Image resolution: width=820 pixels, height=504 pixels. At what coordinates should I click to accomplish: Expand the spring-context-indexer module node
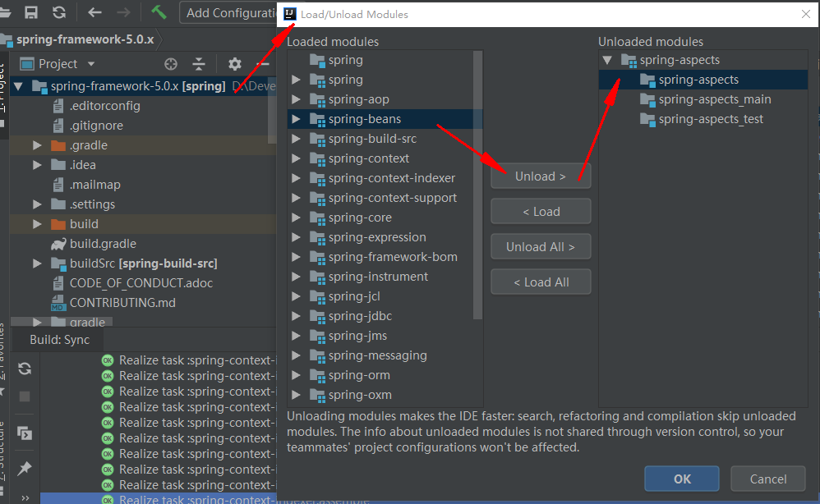point(296,178)
